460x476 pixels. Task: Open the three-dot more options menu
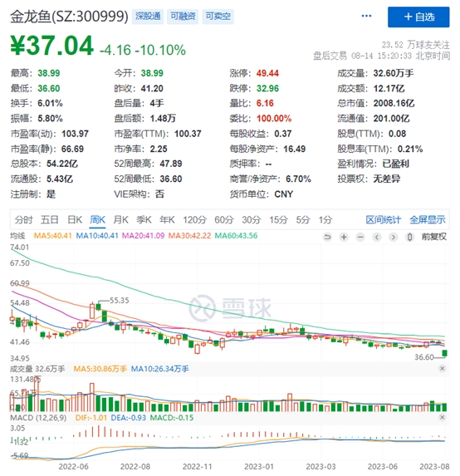(x=366, y=16)
